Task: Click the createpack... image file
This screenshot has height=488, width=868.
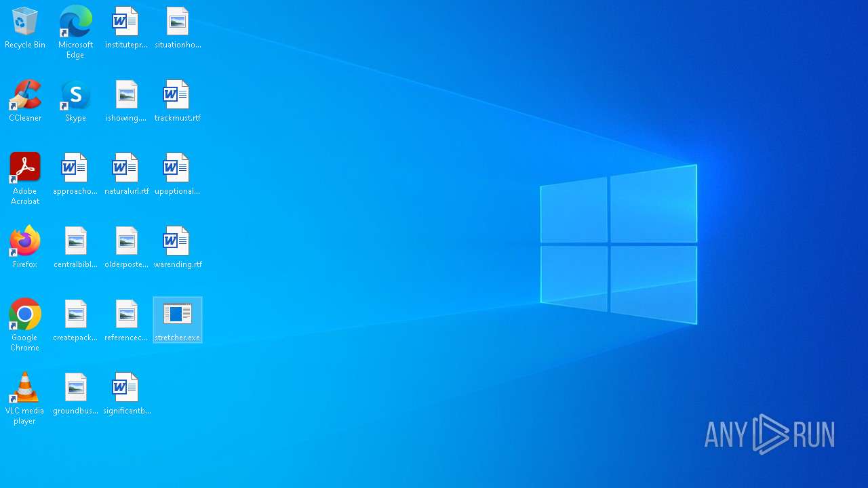Action: pyautogui.click(x=75, y=321)
